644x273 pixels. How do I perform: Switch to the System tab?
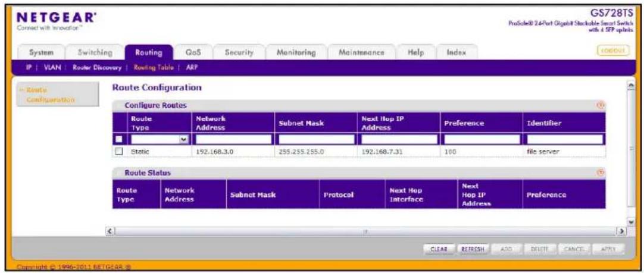pyautogui.click(x=42, y=53)
